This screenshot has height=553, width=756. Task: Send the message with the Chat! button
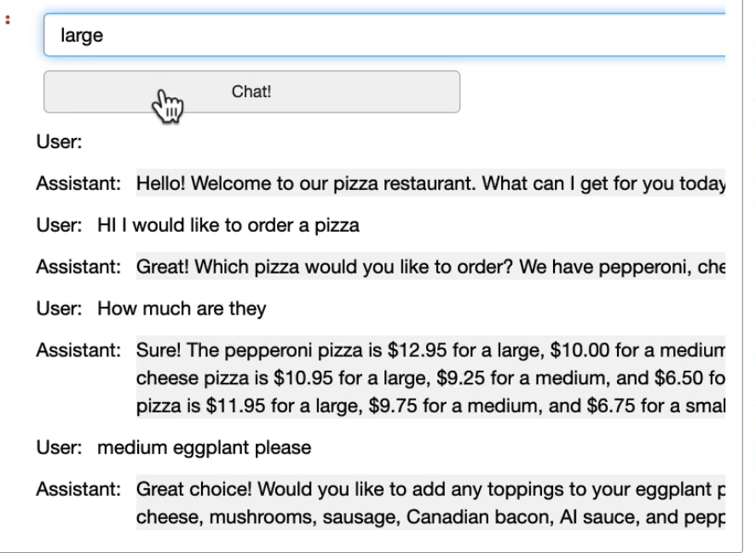click(251, 92)
